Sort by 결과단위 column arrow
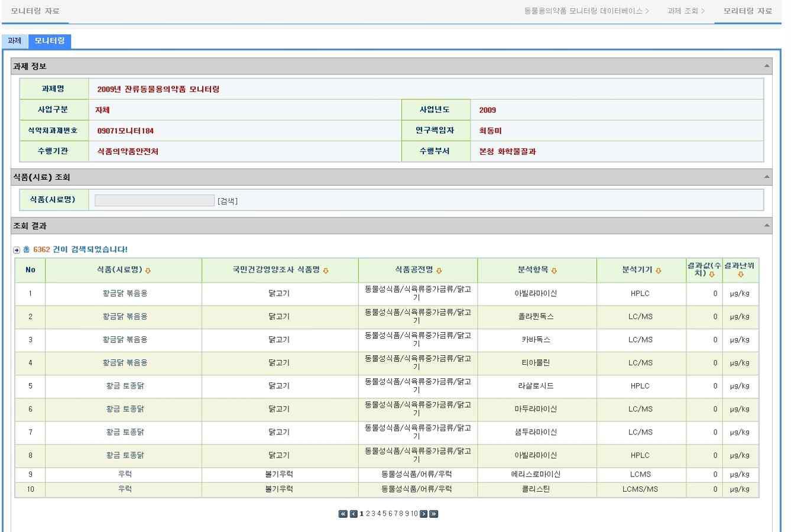This screenshot has height=532, width=791. click(x=741, y=275)
